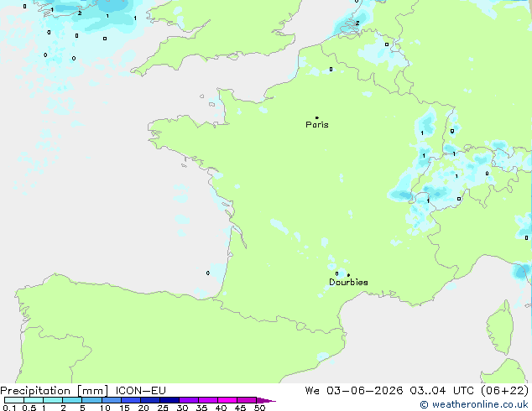Open the weatheronline.co.uk copyright link
Screen dimensions: 532x411
474,404
